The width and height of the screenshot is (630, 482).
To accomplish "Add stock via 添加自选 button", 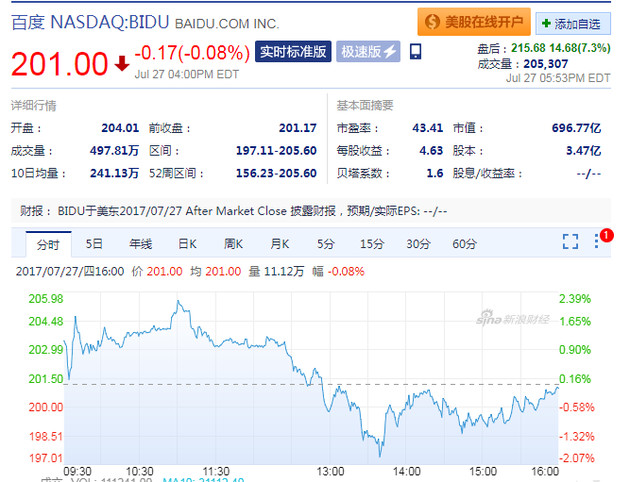I will coord(573,24).
